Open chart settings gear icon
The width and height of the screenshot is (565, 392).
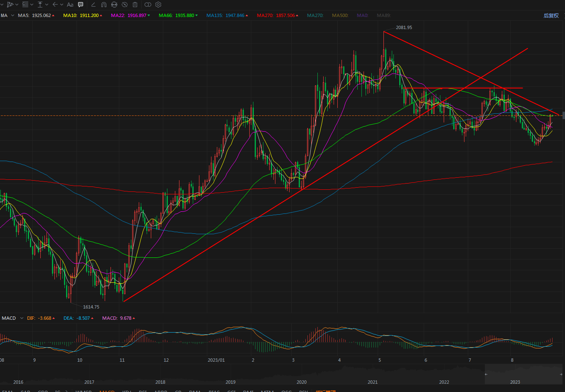(158, 5)
